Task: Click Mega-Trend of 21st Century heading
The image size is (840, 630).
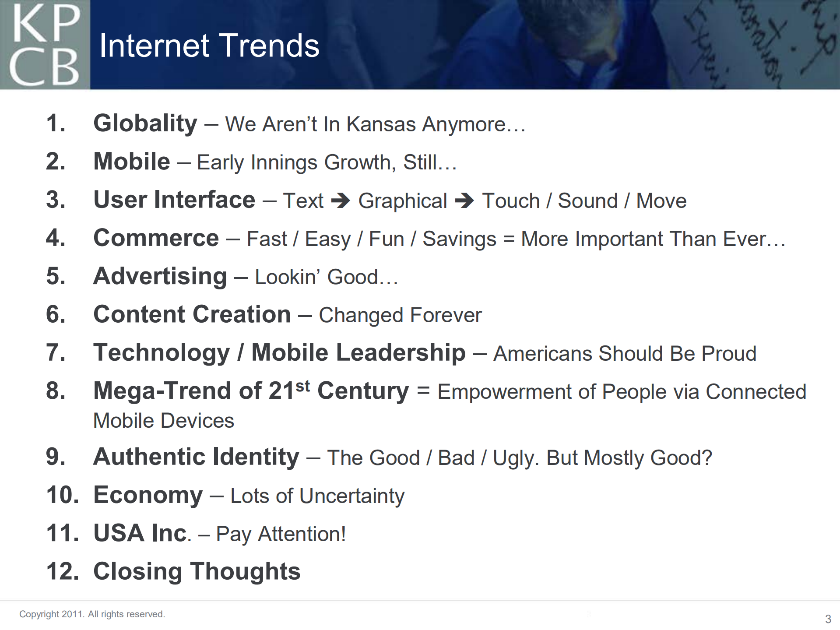Action: coord(251,391)
